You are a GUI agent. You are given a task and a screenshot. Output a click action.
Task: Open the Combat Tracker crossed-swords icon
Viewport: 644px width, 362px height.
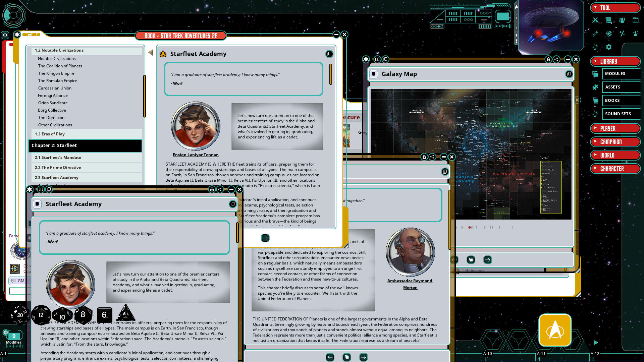[x=595, y=20]
